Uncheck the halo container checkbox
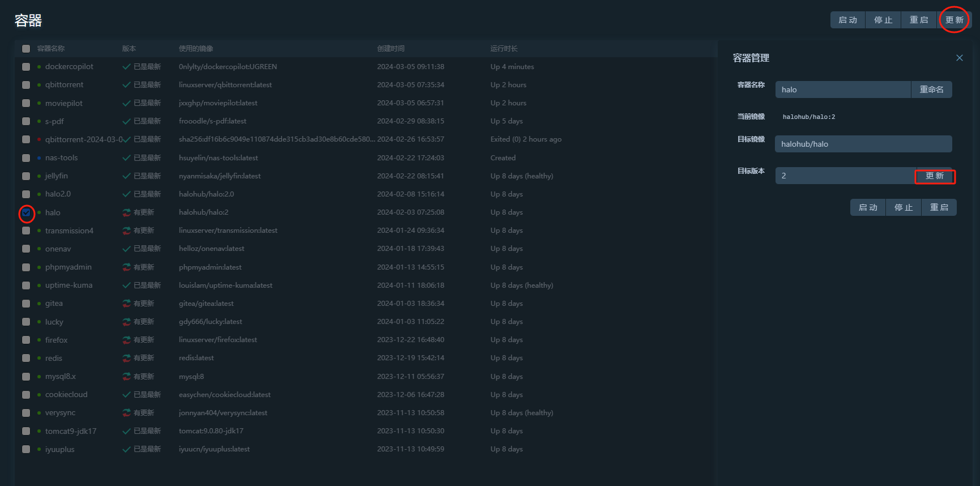Screen dimensions: 980x486 tap(26, 213)
